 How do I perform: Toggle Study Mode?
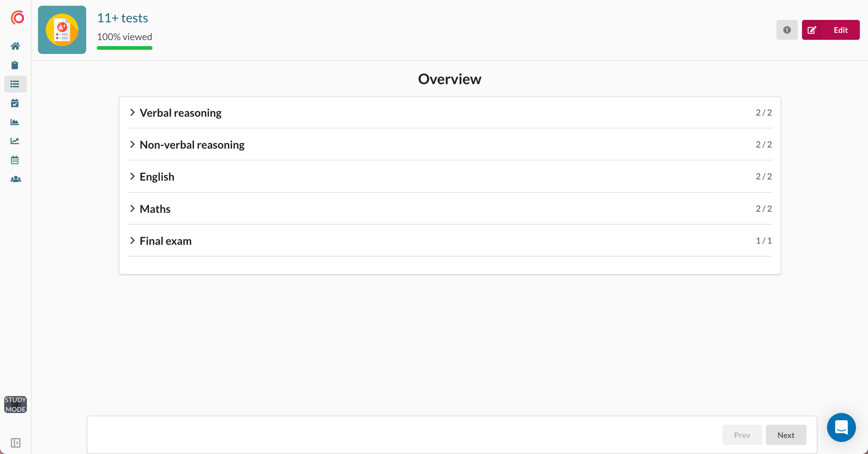[x=15, y=404]
